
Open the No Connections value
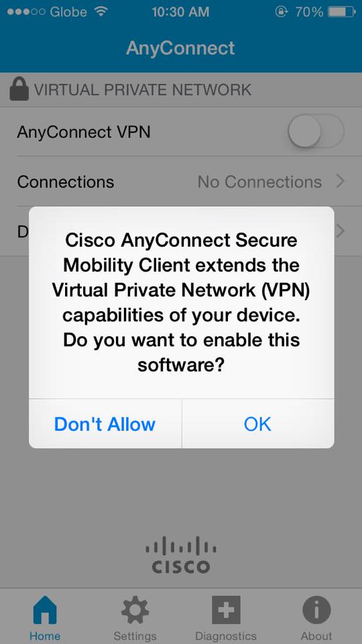tap(259, 182)
